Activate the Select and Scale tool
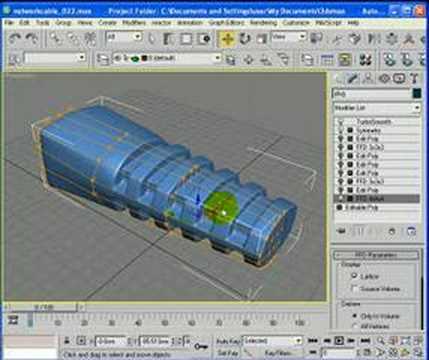The width and height of the screenshot is (429, 360). 262,39
